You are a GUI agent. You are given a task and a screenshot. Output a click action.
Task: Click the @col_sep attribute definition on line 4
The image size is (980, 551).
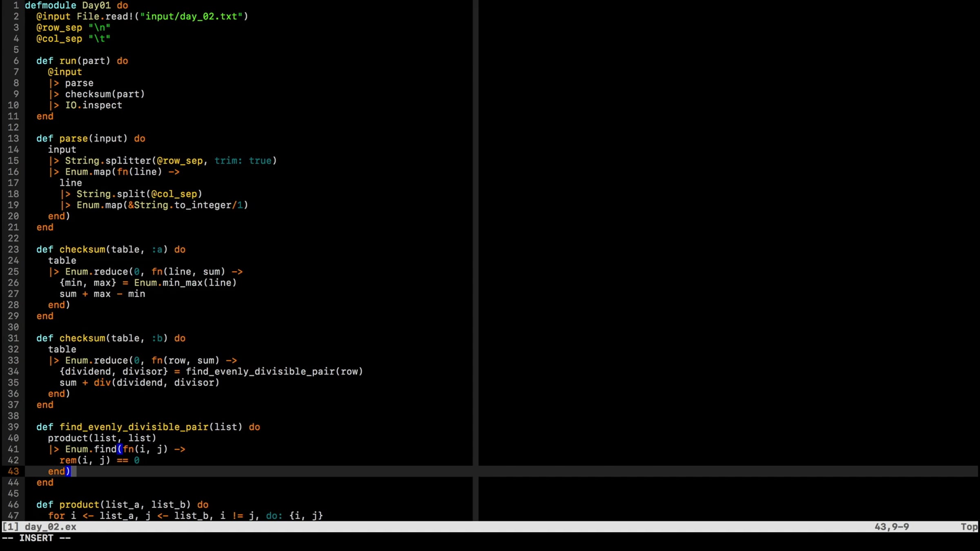pos(59,39)
